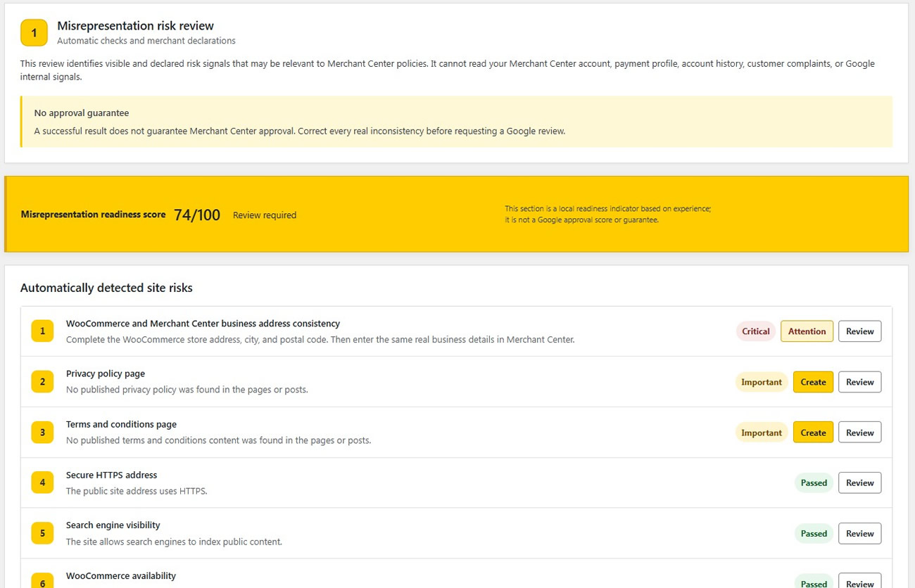This screenshot has height=588, width=915.
Task: Click the Important tag on Privacy policy row
Action: [762, 382]
